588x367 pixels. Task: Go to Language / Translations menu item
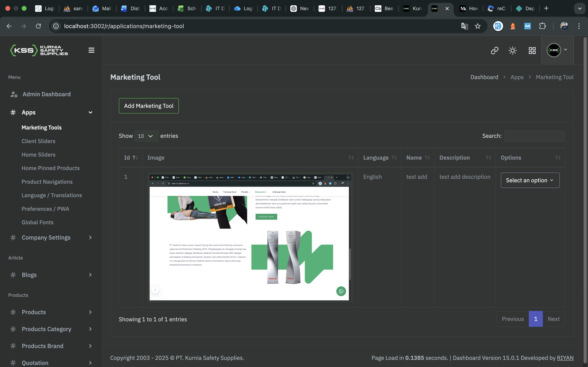(x=52, y=195)
